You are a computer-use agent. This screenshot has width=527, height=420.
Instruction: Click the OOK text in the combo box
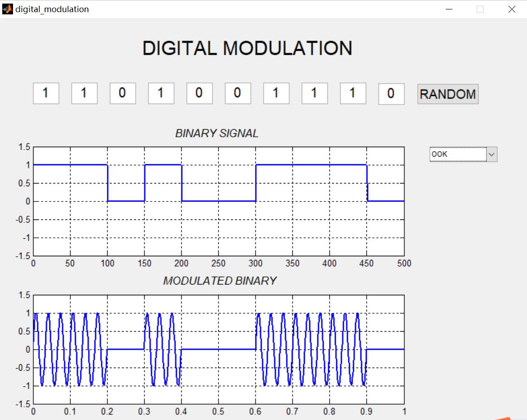point(439,154)
